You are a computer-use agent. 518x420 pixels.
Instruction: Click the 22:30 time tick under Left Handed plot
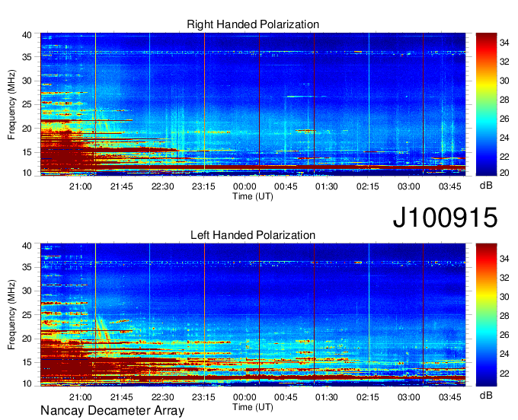[162, 397]
